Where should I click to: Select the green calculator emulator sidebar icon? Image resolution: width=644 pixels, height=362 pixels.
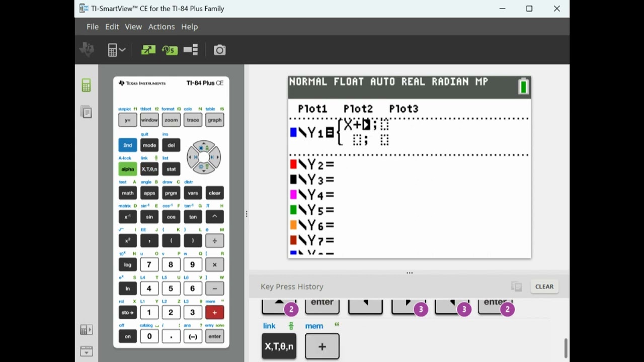point(87,85)
